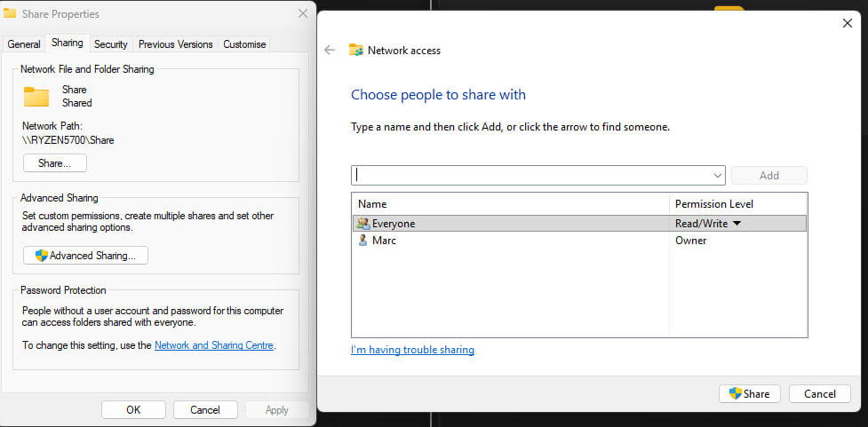Image resolution: width=868 pixels, height=427 pixels.
Task: Open Read/Write permission dropdown for Everyone
Action: (x=737, y=224)
